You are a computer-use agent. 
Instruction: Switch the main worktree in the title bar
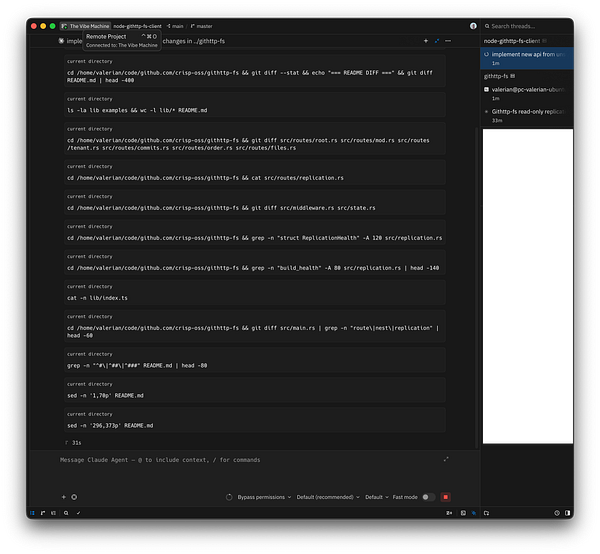pos(175,26)
